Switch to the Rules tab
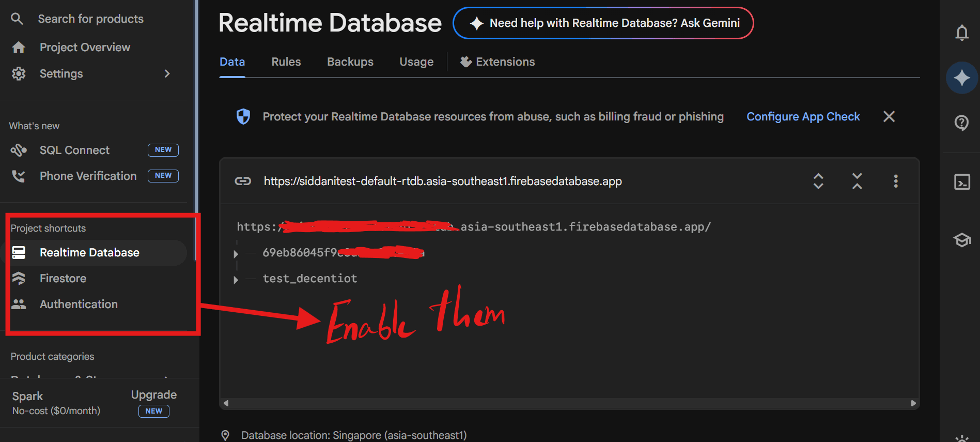 (x=286, y=62)
